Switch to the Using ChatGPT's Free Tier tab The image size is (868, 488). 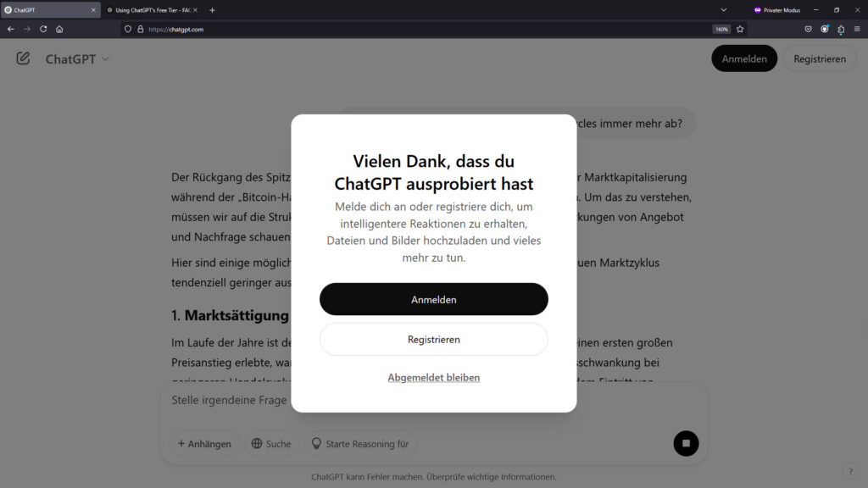point(152,10)
